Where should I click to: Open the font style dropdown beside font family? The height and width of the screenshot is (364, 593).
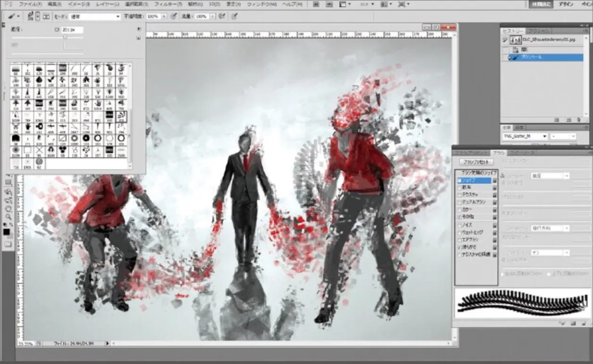[564, 136]
